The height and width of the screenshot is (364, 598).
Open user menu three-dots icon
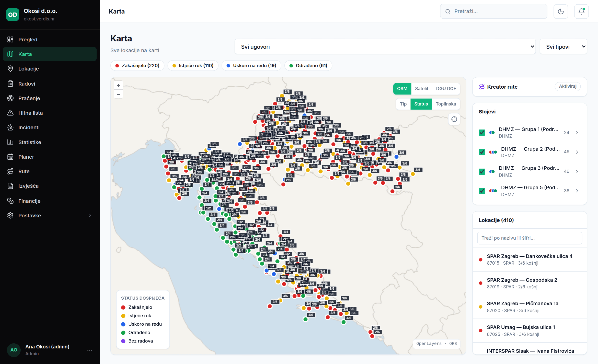(x=90, y=350)
